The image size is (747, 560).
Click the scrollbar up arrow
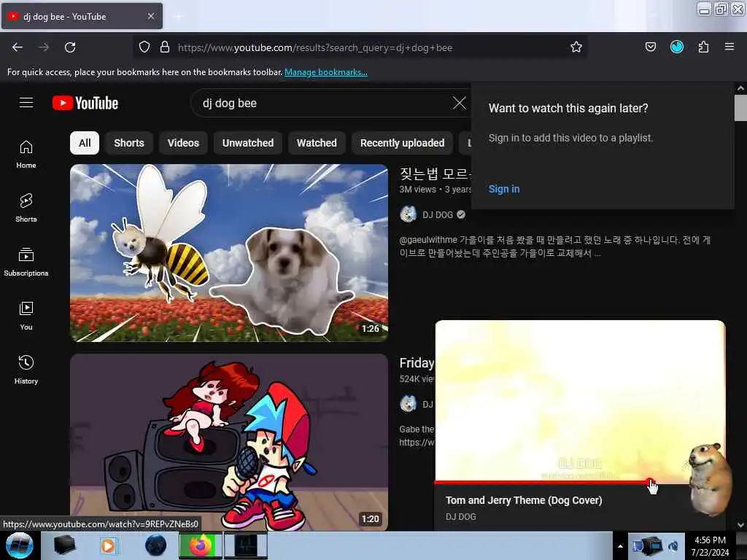(740, 88)
